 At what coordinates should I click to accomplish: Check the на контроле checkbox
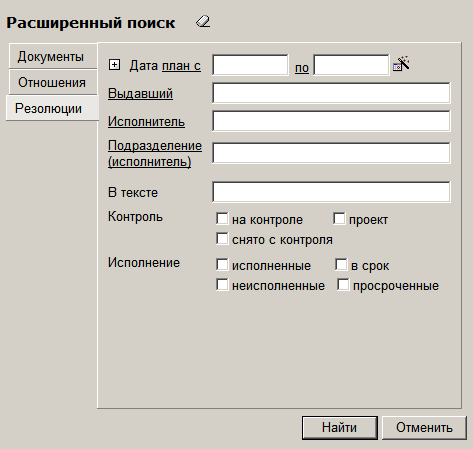point(222,219)
